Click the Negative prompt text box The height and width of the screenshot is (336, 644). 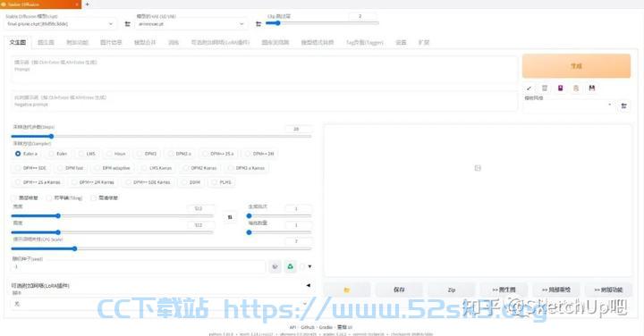point(265,101)
